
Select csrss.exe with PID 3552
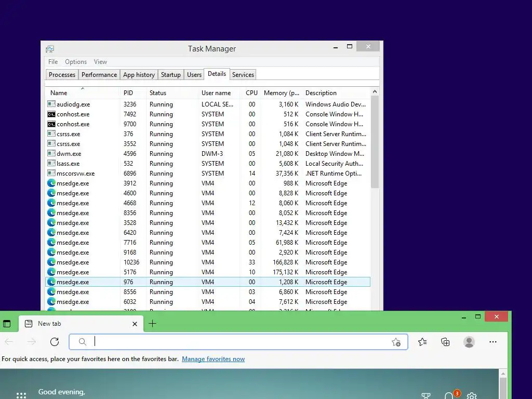(x=208, y=144)
